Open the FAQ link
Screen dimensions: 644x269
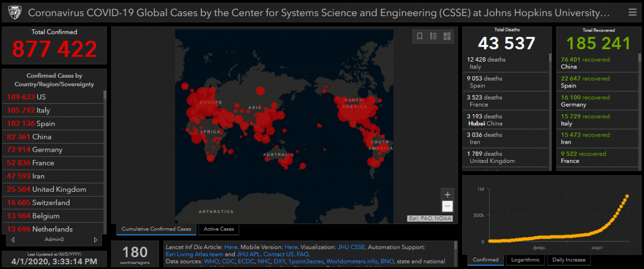303,254
